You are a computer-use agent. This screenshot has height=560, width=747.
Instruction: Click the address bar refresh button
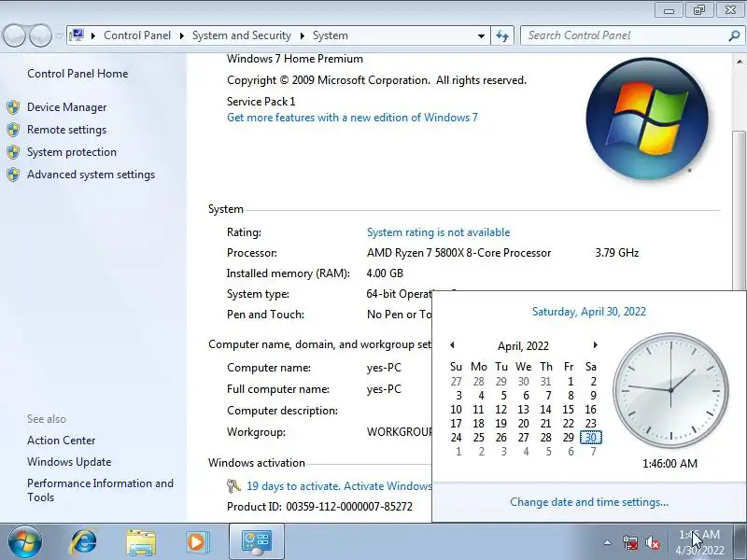[502, 35]
